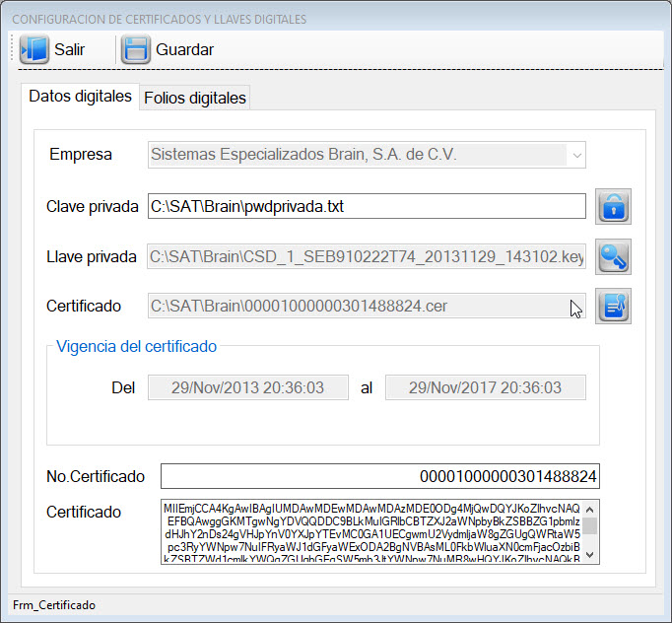Viewport: 672px width, 623px height.
Task: Select the Datos digitales tab
Action: pyautogui.click(x=80, y=96)
